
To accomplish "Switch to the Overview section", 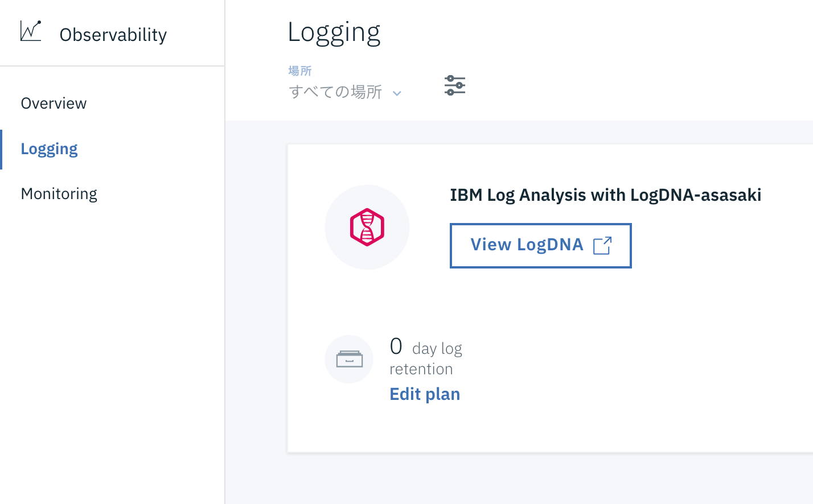I will click(x=54, y=103).
